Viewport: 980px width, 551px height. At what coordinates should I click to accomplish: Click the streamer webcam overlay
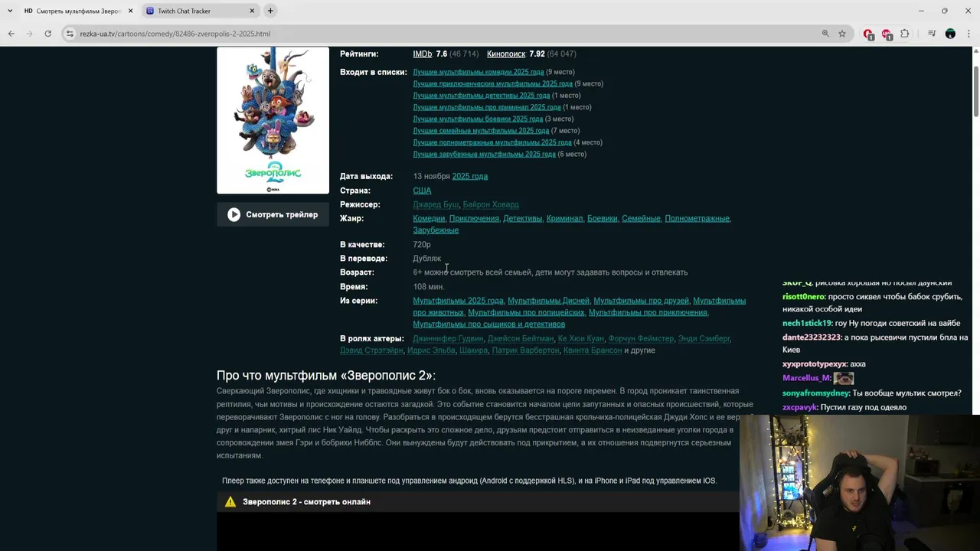tap(860, 483)
